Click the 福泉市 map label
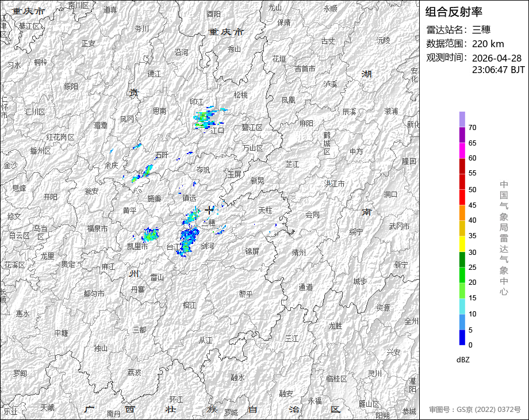The image size is (529, 420). click(x=98, y=228)
